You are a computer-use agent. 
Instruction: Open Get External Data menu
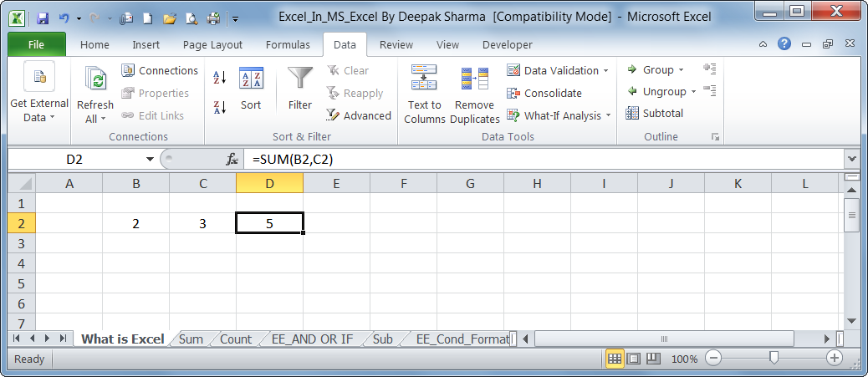39,93
